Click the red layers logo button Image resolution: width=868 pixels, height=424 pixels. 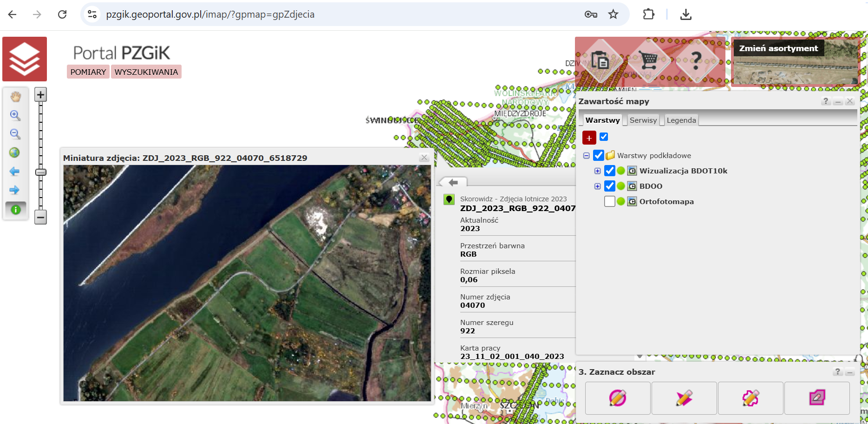[x=25, y=59]
